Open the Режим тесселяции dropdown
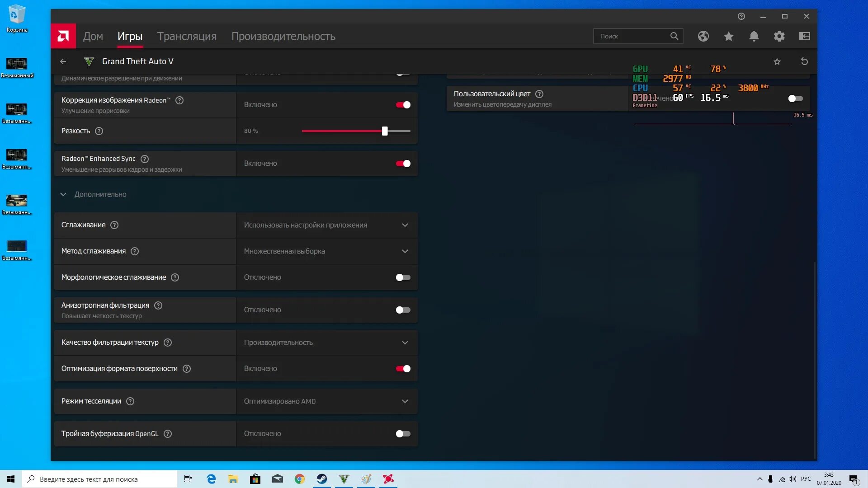 click(x=327, y=401)
